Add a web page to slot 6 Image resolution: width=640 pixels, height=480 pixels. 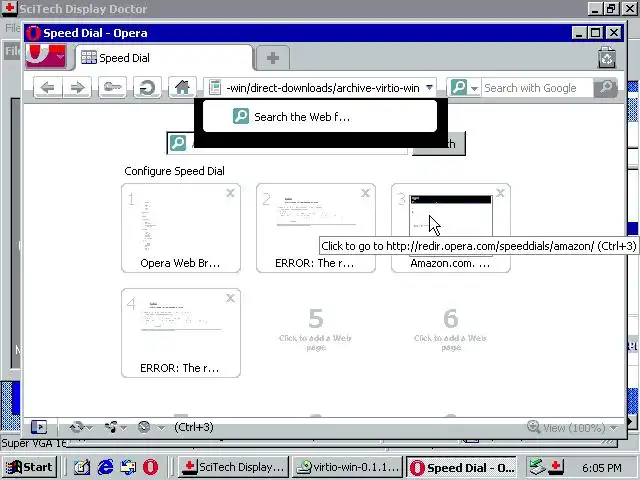coord(451,330)
